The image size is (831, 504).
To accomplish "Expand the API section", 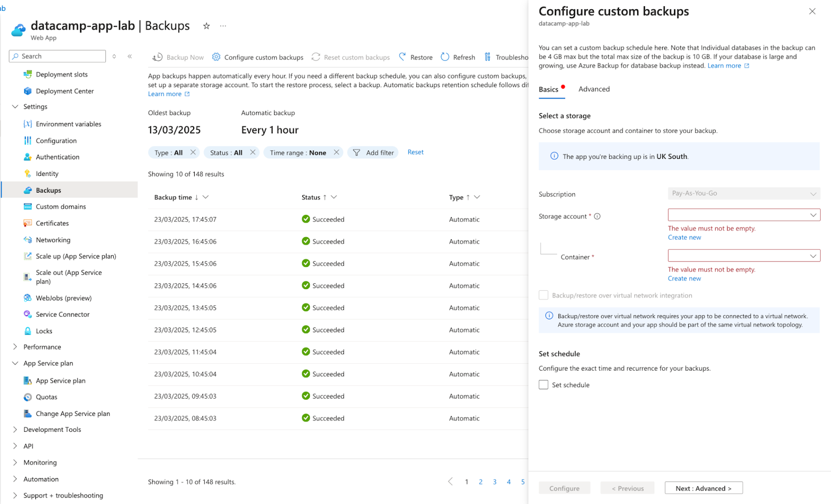I will pos(15,446).
